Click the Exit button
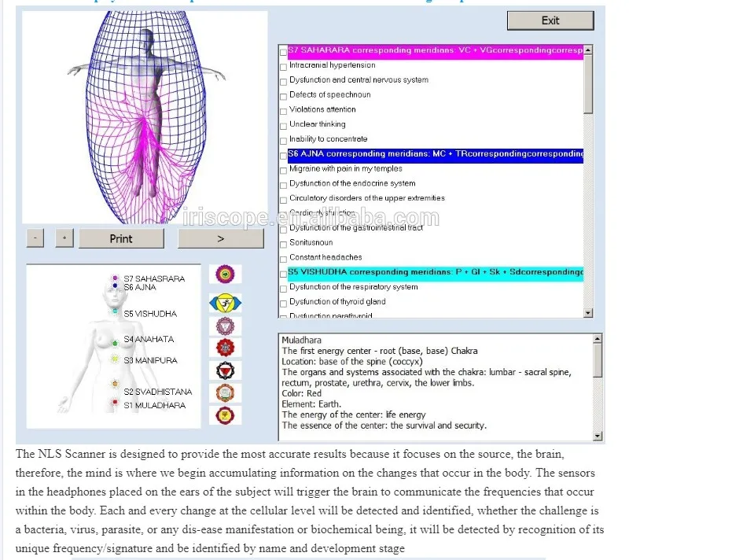This screenshot has width=754, height=560. pos(550,20)
